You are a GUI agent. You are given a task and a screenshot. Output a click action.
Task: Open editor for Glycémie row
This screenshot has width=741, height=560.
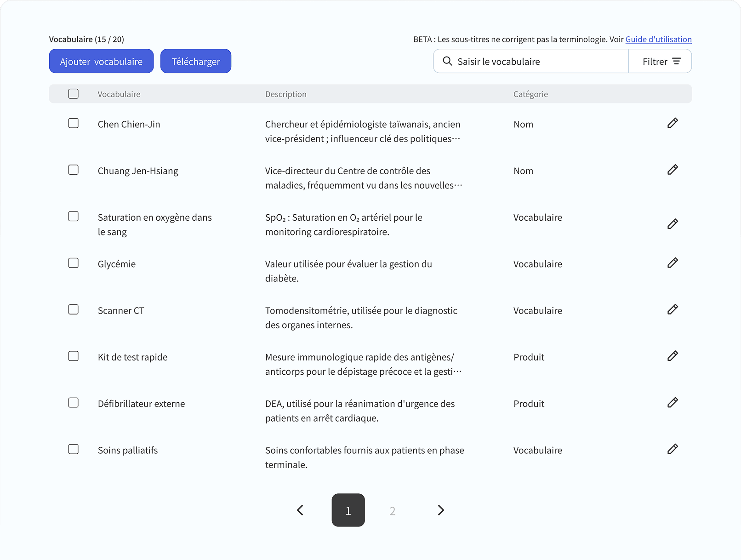[673, 263]
